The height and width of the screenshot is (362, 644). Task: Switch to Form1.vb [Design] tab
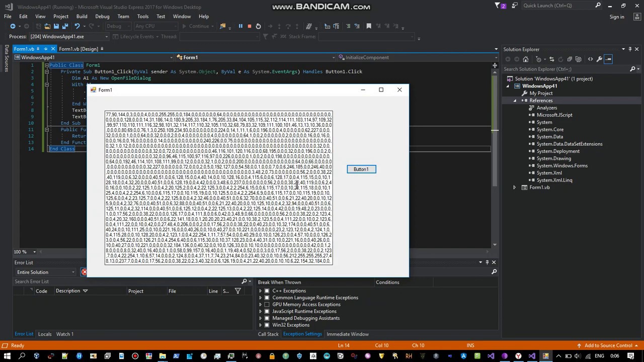point(78,49)
